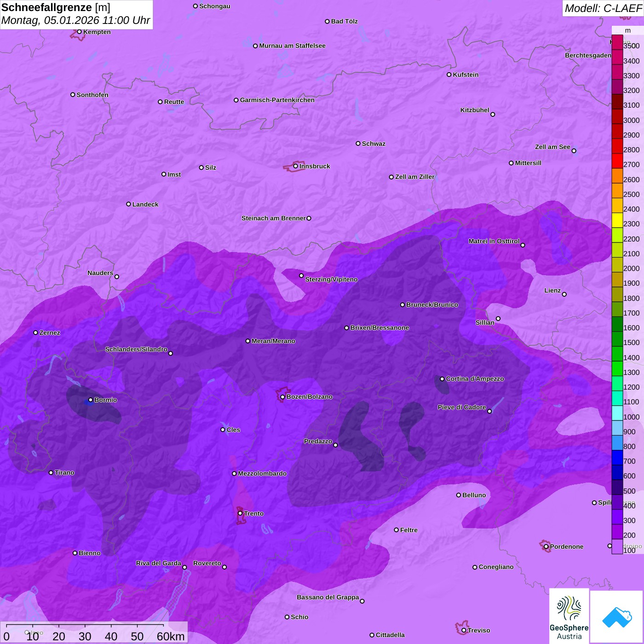
Task: Click the Sillian label
Action: coord(485,322)
